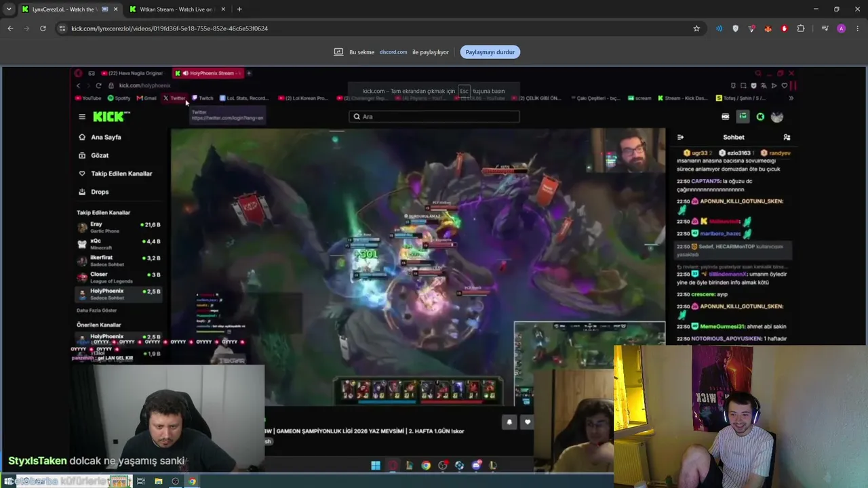This screenshot has width=868, height=488.
Task: Open the shield extension in Chrome toolbar
Action: [736, 28]
